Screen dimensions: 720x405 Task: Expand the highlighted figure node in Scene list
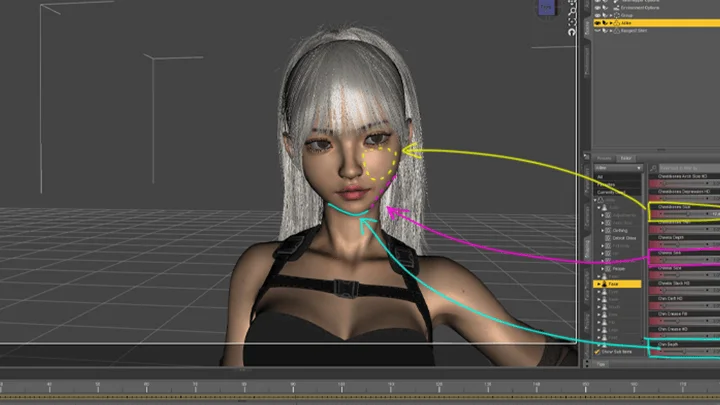pos(611,23)
